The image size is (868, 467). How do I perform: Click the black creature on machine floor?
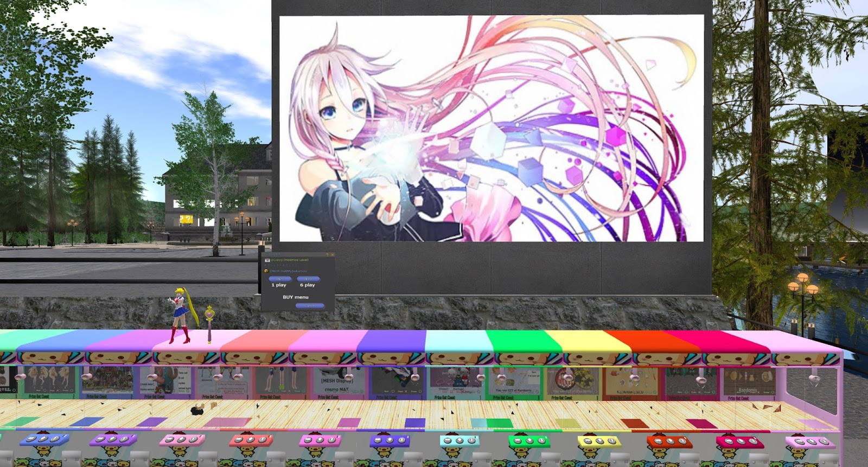click(x=196, y=410)
